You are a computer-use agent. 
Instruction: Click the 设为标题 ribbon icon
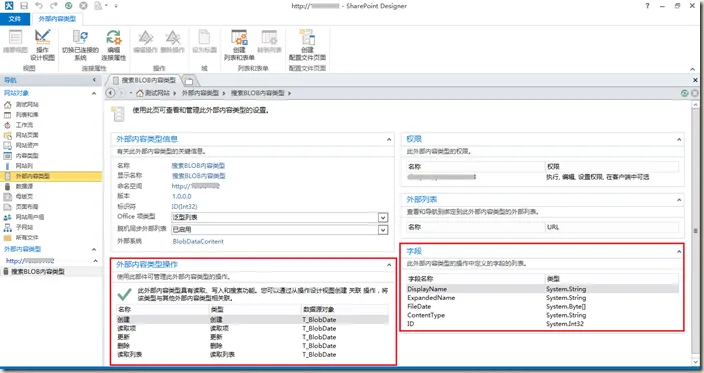[204, 41]
